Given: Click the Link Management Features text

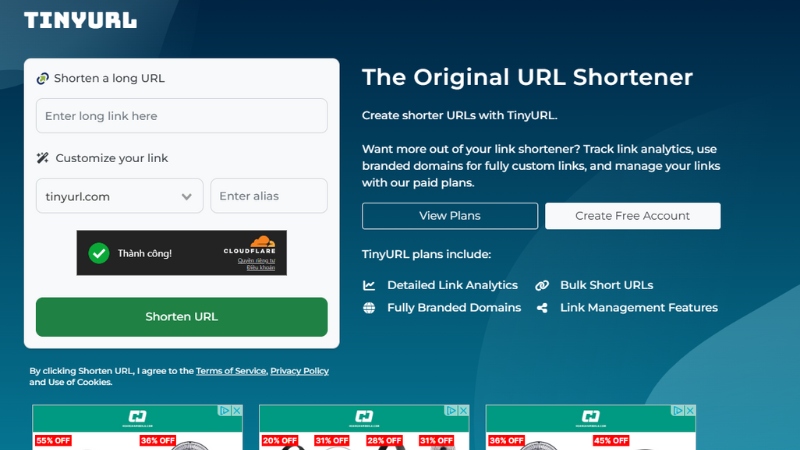Looking at the screenshot, I should (x=639, y=308).
